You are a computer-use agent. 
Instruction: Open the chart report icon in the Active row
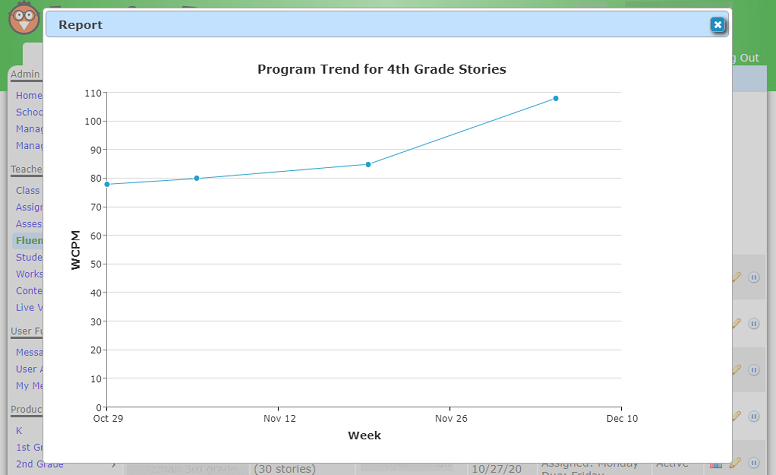(x=716, y=463)
